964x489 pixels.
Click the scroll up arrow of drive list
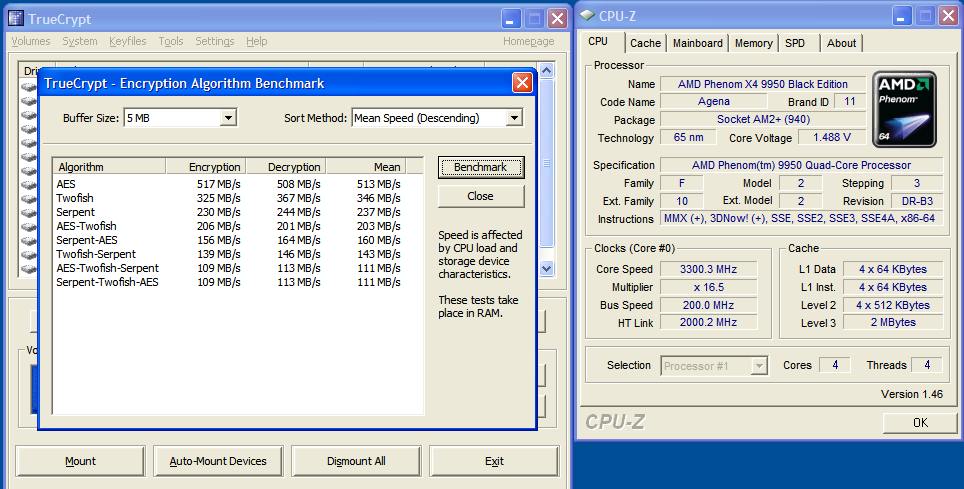[x=547, y=70]
